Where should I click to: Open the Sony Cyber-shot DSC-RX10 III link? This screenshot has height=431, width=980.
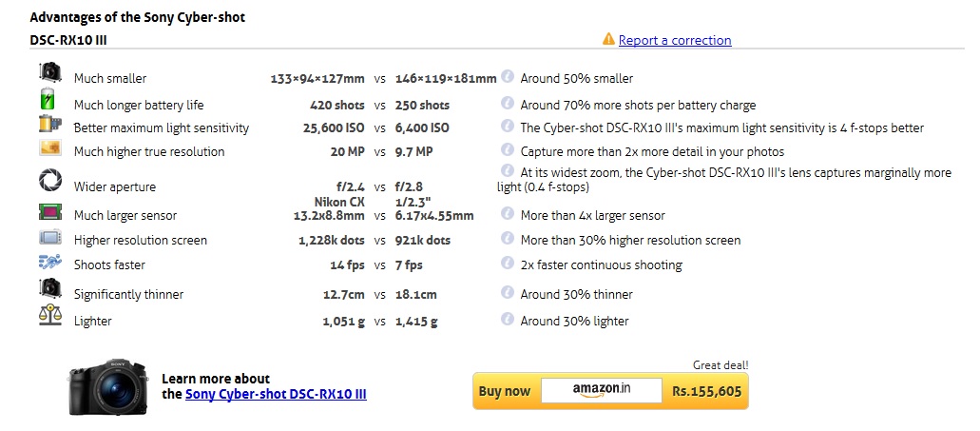[x=276, y=394]
